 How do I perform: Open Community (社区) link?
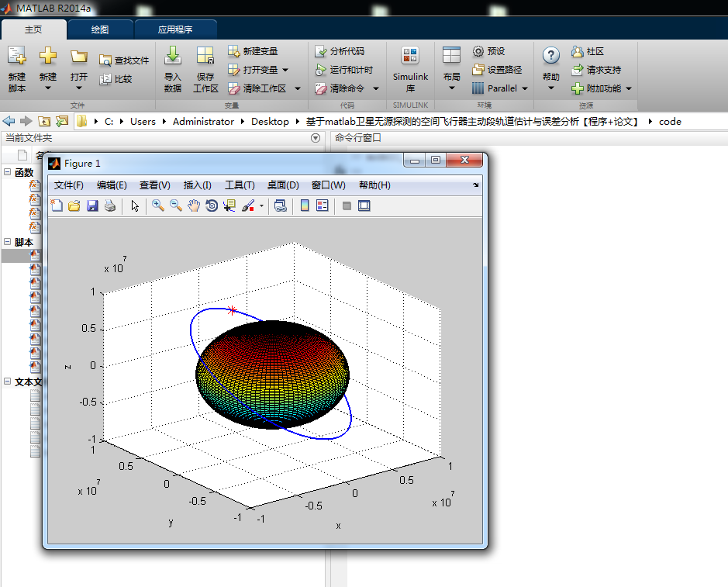point(588,51)
